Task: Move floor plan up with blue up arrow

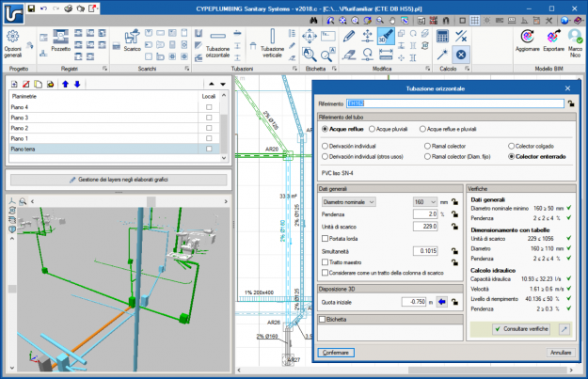Action: 64,85
